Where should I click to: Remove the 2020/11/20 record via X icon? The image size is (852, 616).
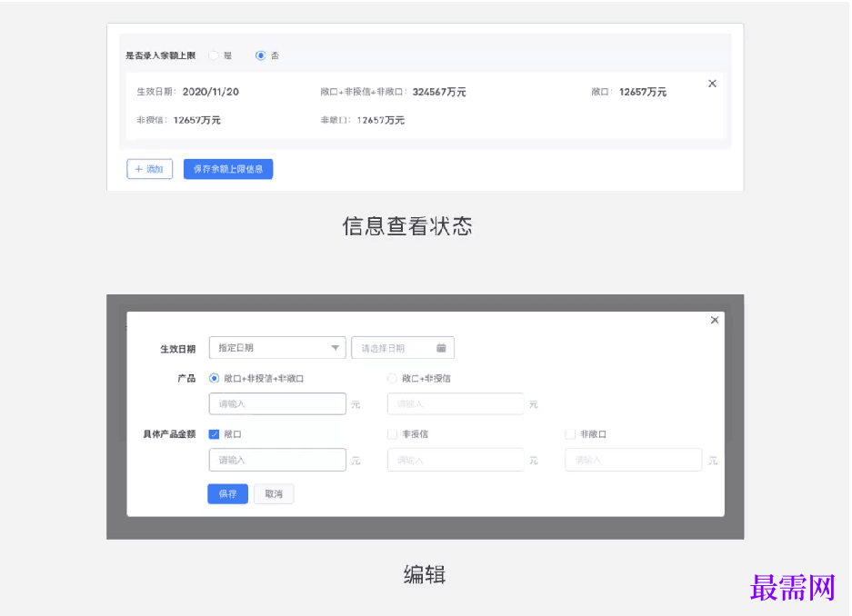(712, 84)
